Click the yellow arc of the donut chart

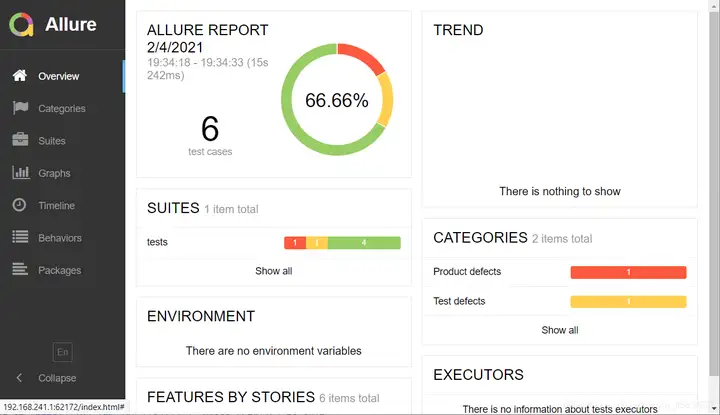point(386,99)
